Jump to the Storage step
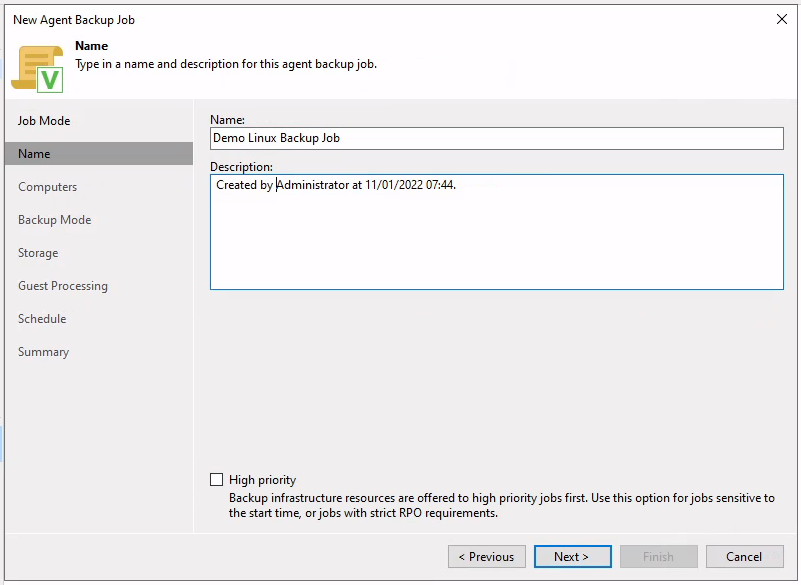 tap(38, 253)
